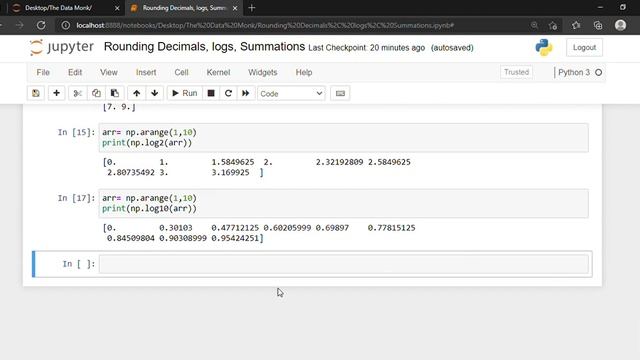
Task: Open a new browser tab with plus
Action: (x=251, y=8)
